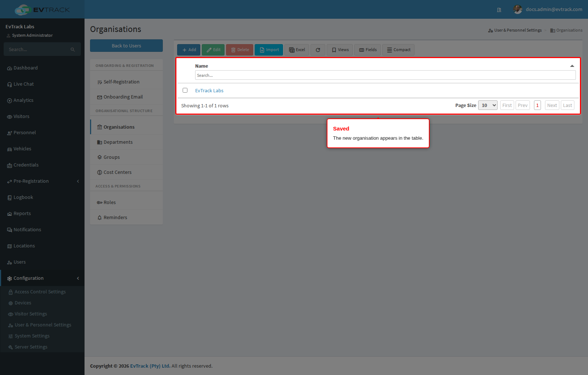
Task: Click the Add button
Action: 189,50
